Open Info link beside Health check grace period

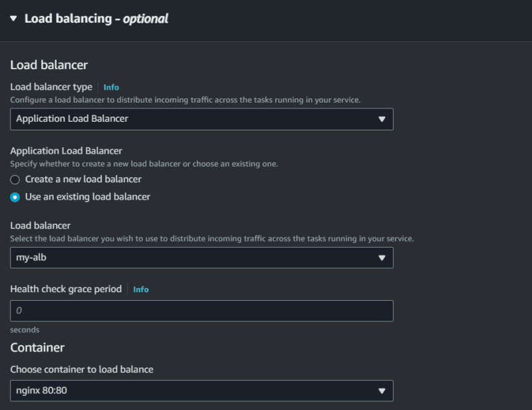coord(141,290)
